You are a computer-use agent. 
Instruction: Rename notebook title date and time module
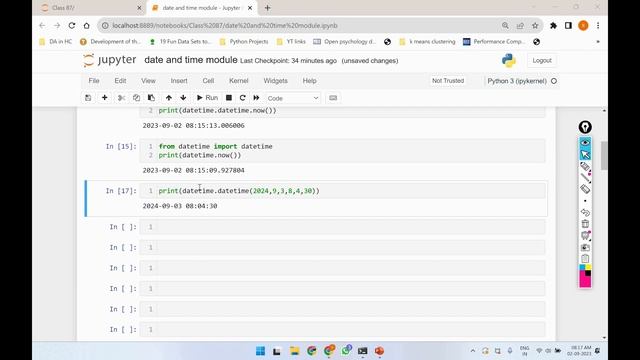point(191,60)
